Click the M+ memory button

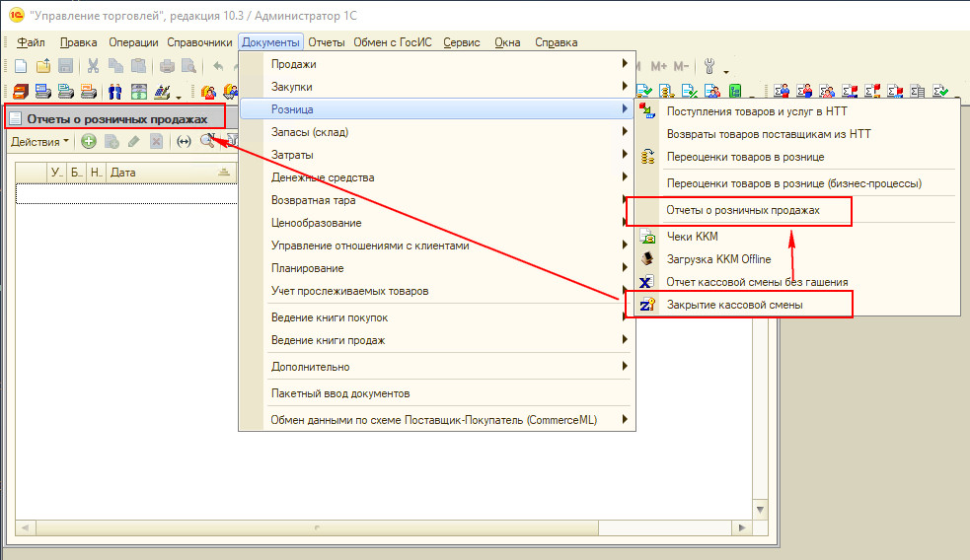(x=659, y=66)
